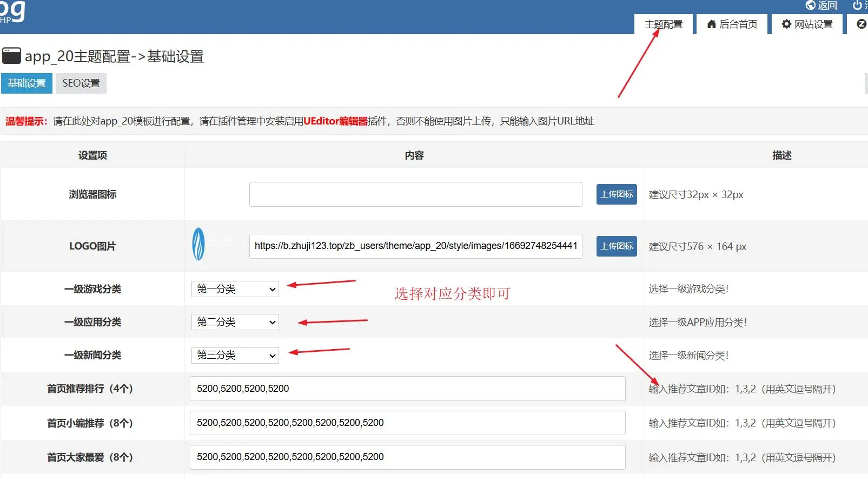Click the 首页大家最爱 ID input field
The height and width of the screenshot is (479, 868).
[x=407, y=457]
